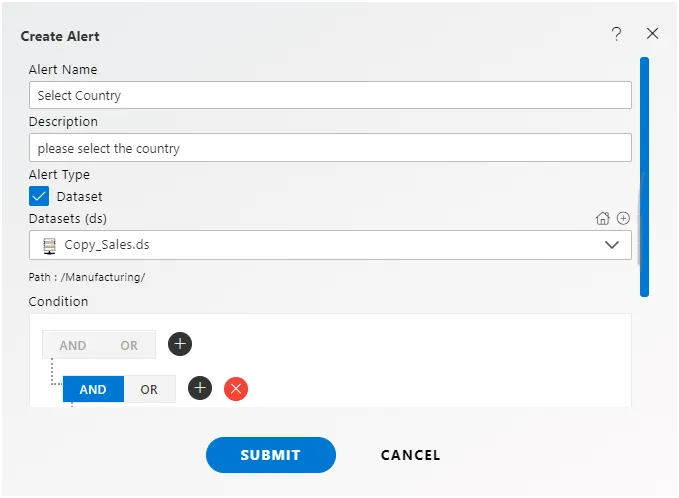Click the dataset file icon beside Copy_Sales.ds
Viewport: 679px width, 498px height.
49,246
